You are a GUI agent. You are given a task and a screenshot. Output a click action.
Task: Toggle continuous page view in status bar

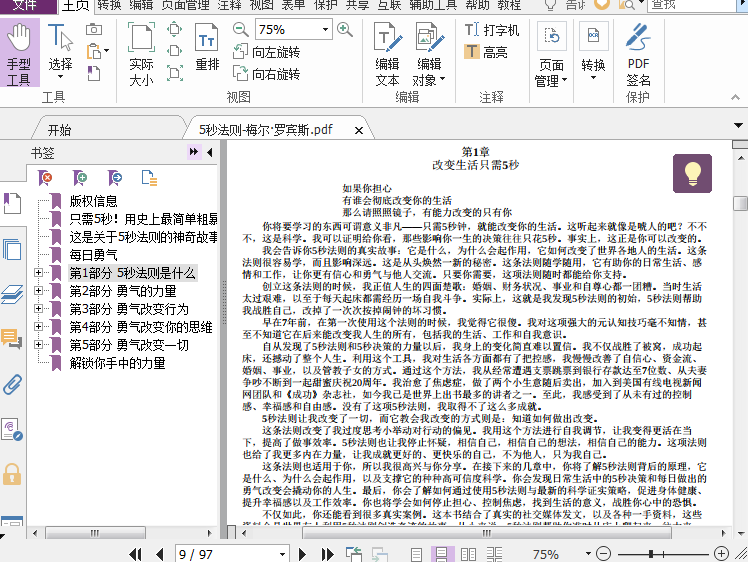point(441,554)
